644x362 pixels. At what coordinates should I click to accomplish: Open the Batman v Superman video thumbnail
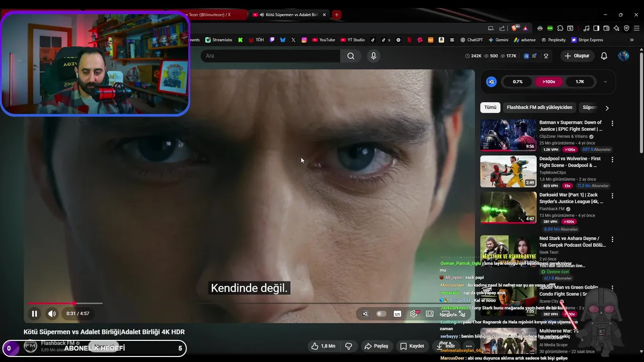pos(508,135)
